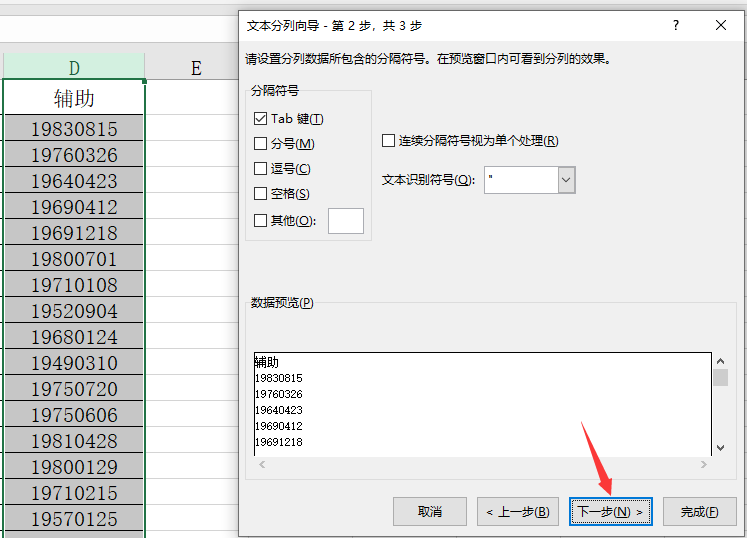Enable the 分号 delimiter checkbox
The image size is (747, 538).
coord(261,144)
